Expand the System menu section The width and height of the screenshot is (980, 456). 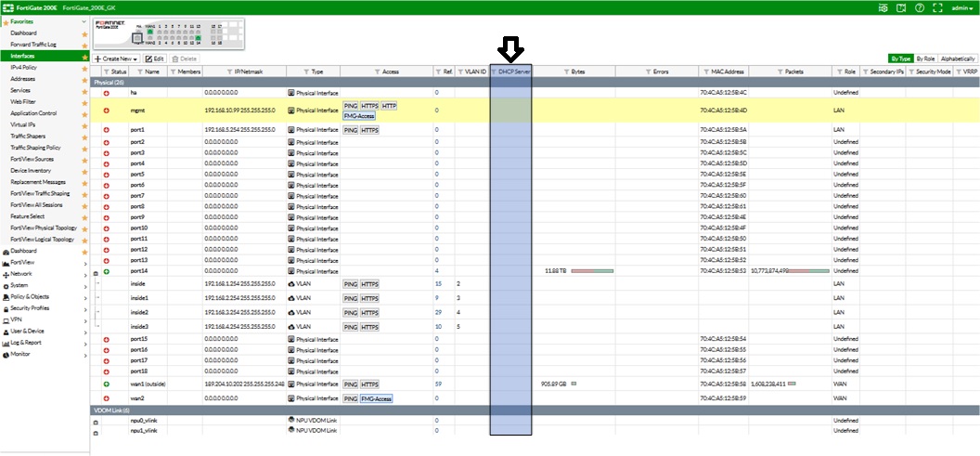pyautogui.click(x=84, y=285)
